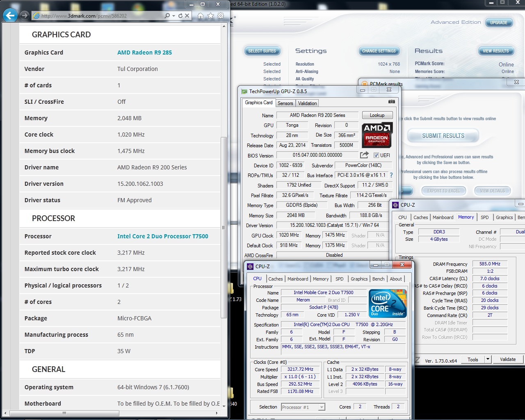
Task: Open the CPU tab in the back CPU-Z window
Action: (x=403, y=217)
